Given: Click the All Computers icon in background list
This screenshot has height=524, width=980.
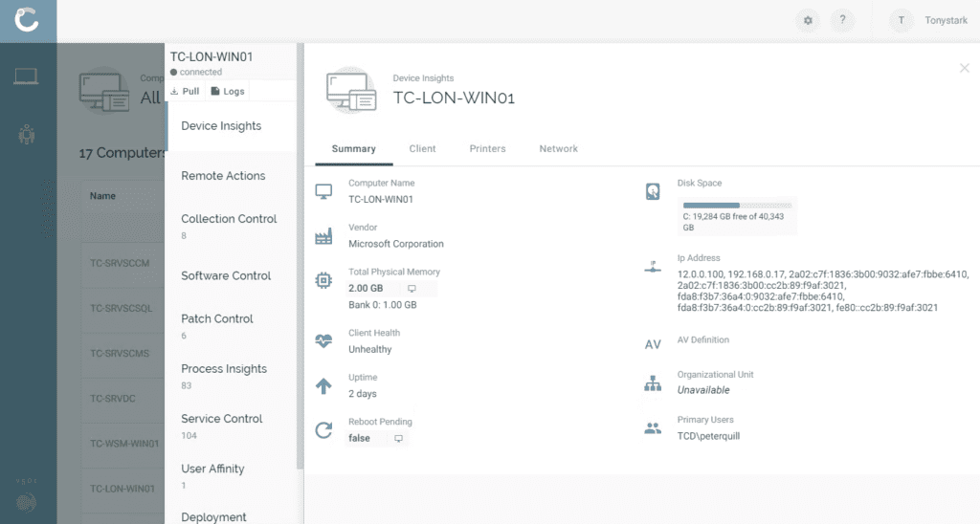Looking at the screenshot, I should (103, 91).
